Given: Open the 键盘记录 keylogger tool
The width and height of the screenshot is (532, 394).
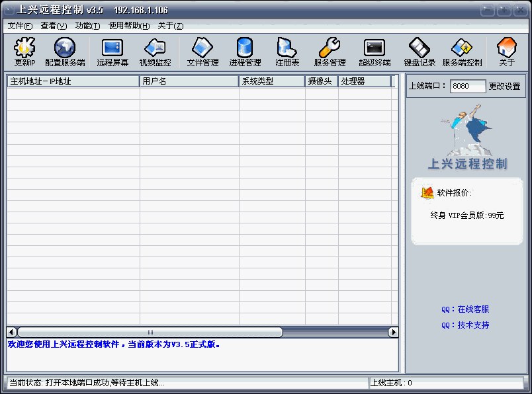Looking at the screenshot, I should coord(420,52).
